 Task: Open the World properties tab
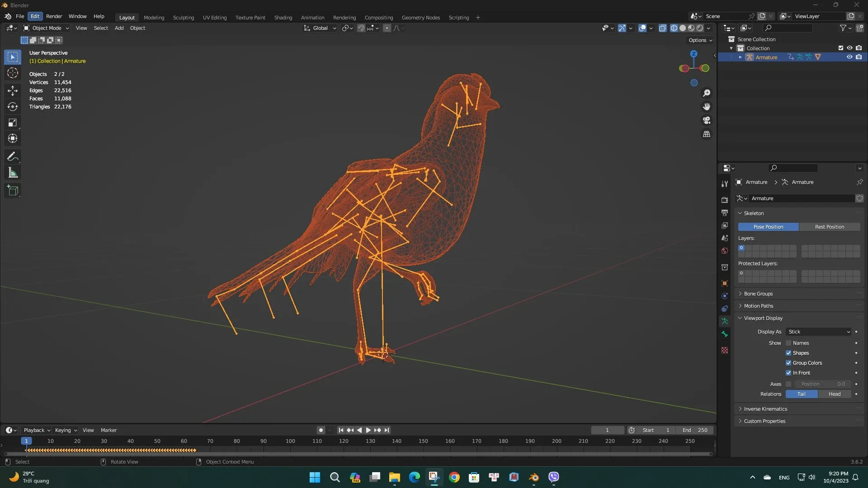(x=725, y=251)
